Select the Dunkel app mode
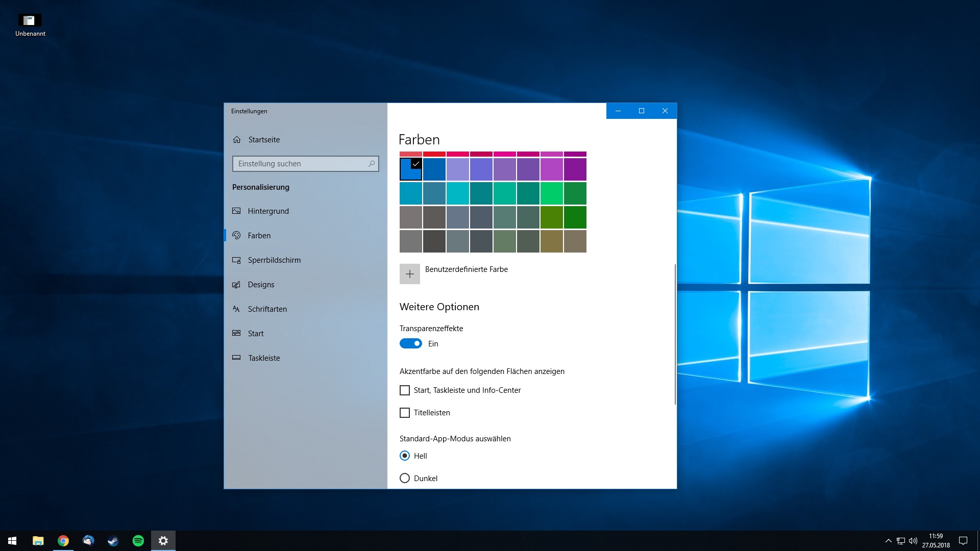The width and height of the screenshot is (980, 551). pos(405,479)
